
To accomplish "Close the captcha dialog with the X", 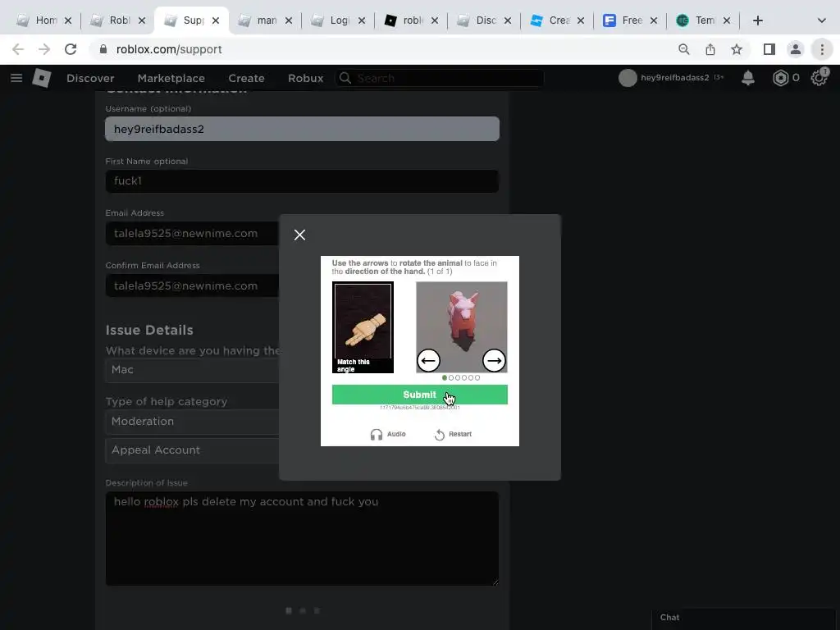I will pyautogui.click(x=299, y=235).
